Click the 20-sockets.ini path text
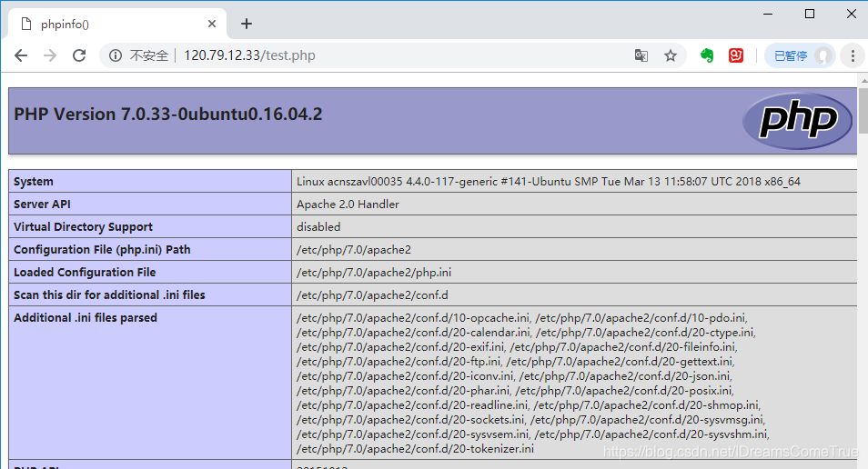 pyautogui.click(x=410, y=420)
